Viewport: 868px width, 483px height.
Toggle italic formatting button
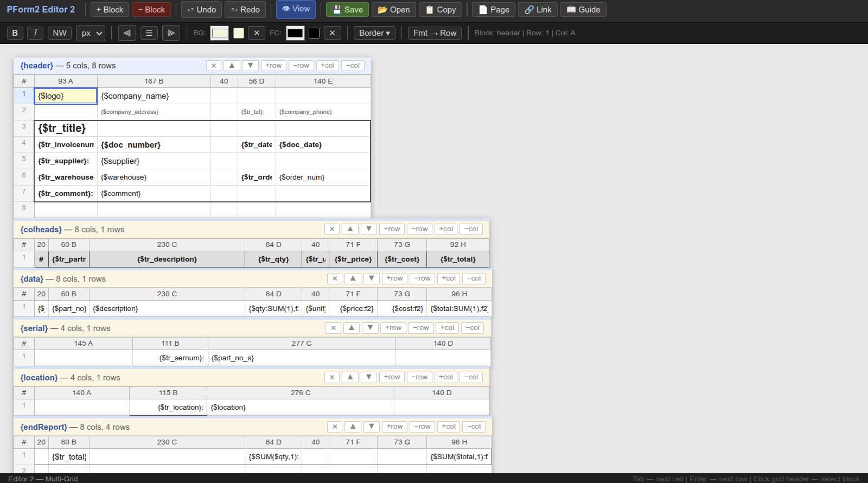[35, 33]
